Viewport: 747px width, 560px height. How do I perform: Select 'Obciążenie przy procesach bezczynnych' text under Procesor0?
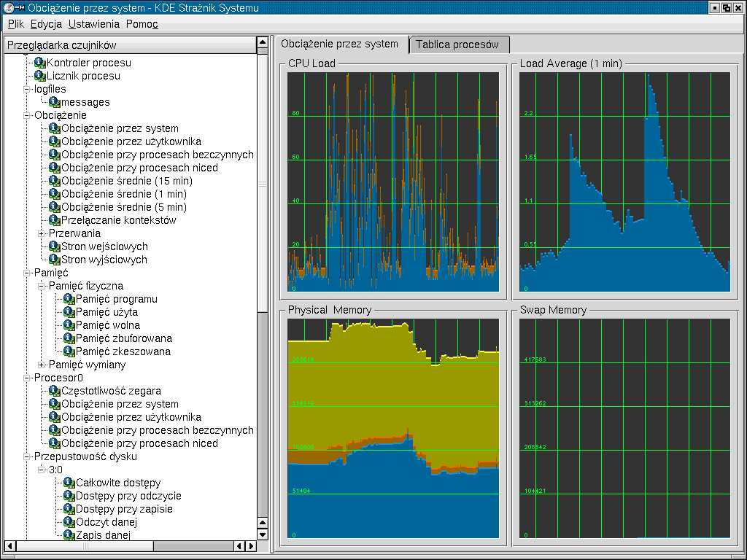coord(158,430)
